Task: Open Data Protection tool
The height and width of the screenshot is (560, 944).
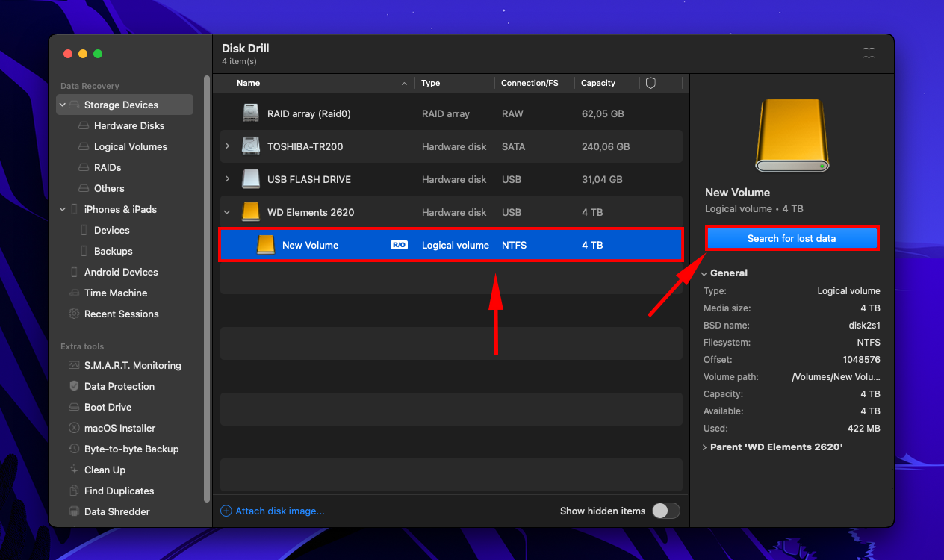Action: (x=119, y=386)
